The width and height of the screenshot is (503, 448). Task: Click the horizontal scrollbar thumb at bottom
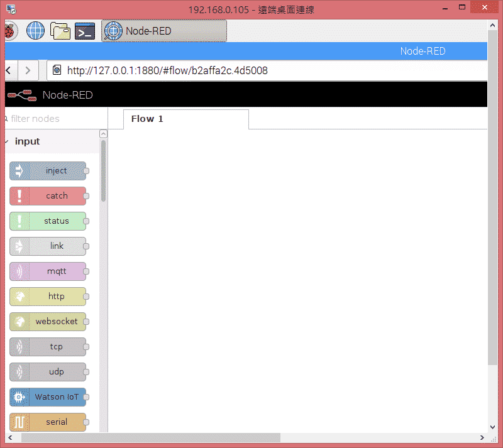pos(151,437)
